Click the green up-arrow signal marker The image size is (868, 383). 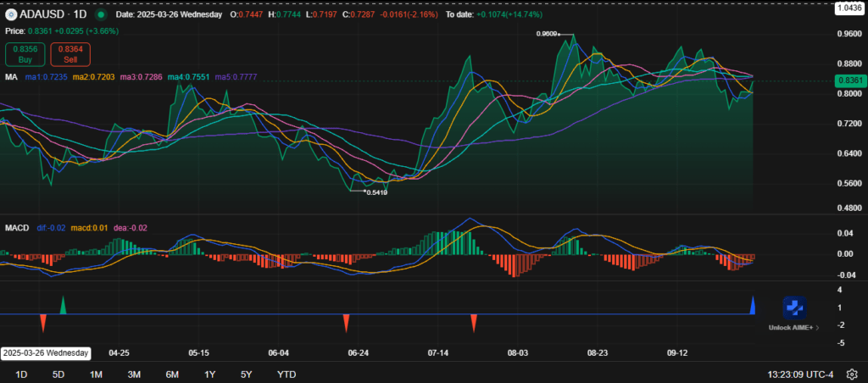(63, 305)
